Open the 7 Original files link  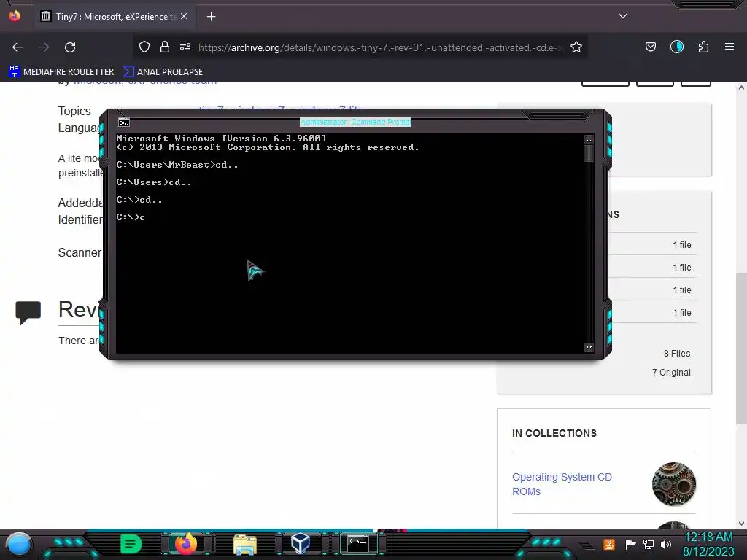[671, 373]
